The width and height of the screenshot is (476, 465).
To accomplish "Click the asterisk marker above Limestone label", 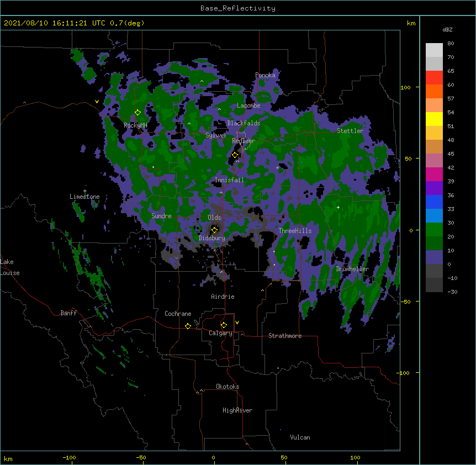I will pyautogui.click(x=85, y=191).
